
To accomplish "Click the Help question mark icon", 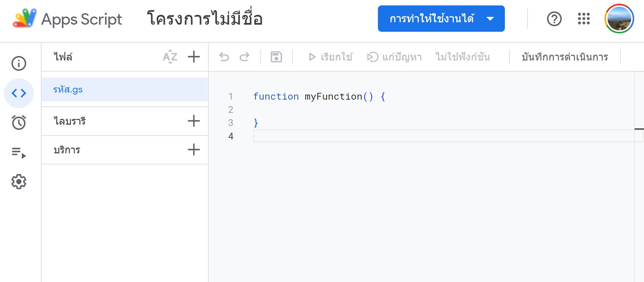I will click(x=554, y=19).
